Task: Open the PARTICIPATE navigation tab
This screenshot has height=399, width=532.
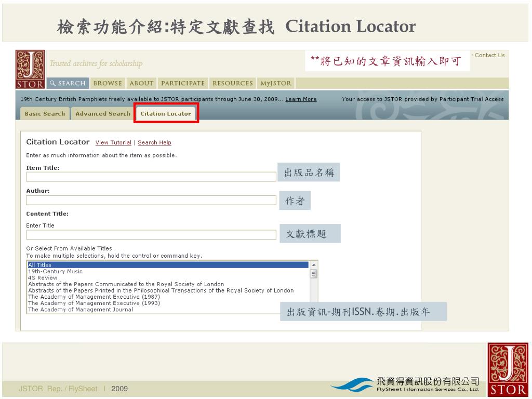Action: point(182,83)
